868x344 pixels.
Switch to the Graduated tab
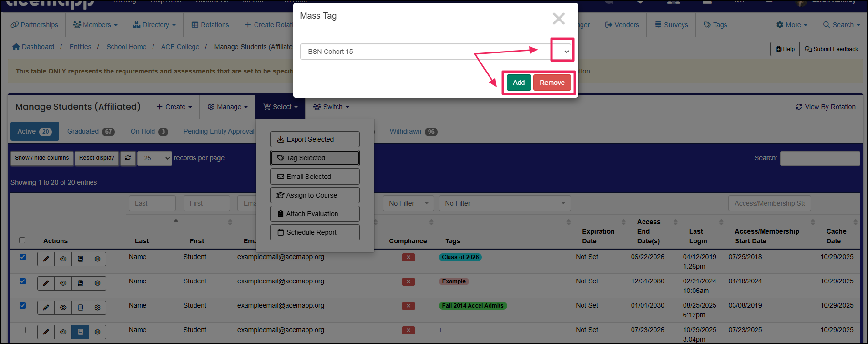tap(91, 131)
